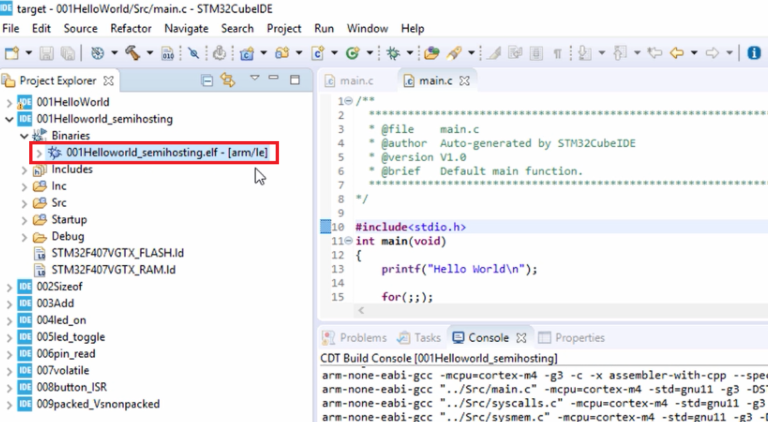The height and width of the screenshot is (422, 768).
Task: Click the green New class icon
Action: (x=353, y=53)
